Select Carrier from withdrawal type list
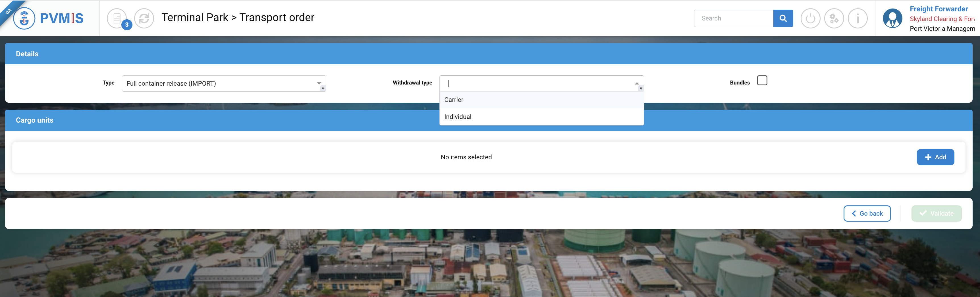Viewport: 980px width, 297px height. point(454,100)
